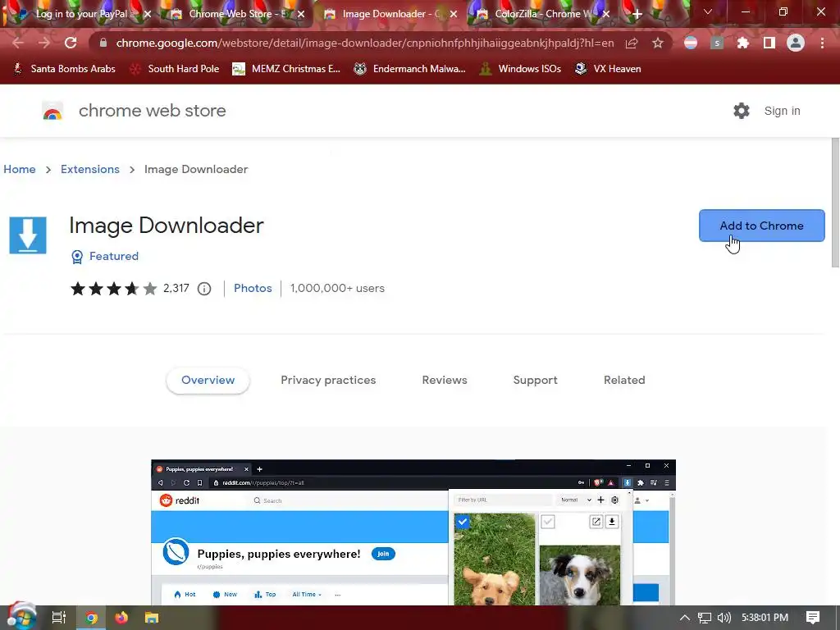Open South Hard Pole bookmark
Viewport: 840px width, 630px height.
click(176, 69)
